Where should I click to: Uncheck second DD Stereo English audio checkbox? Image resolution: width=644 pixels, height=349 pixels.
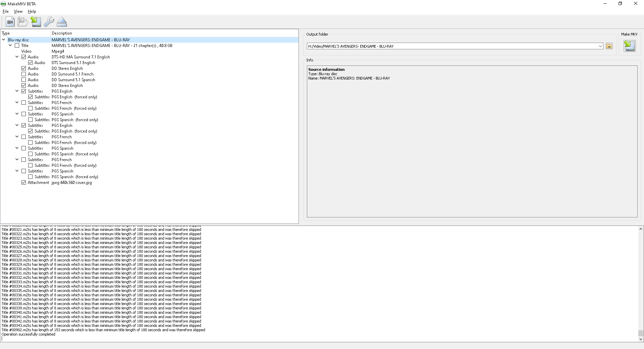click(x=24, y=86)
